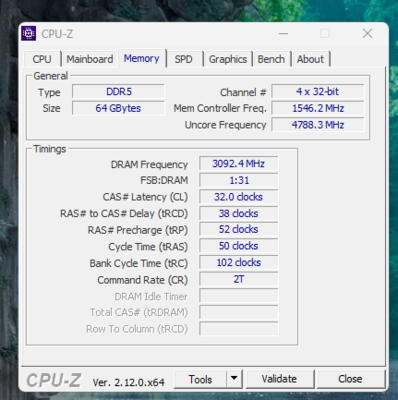This screenshot has width=398, height=400.
Task: Click the Close button at bottom
Action: pyautogui.click(x=350, y=379)
